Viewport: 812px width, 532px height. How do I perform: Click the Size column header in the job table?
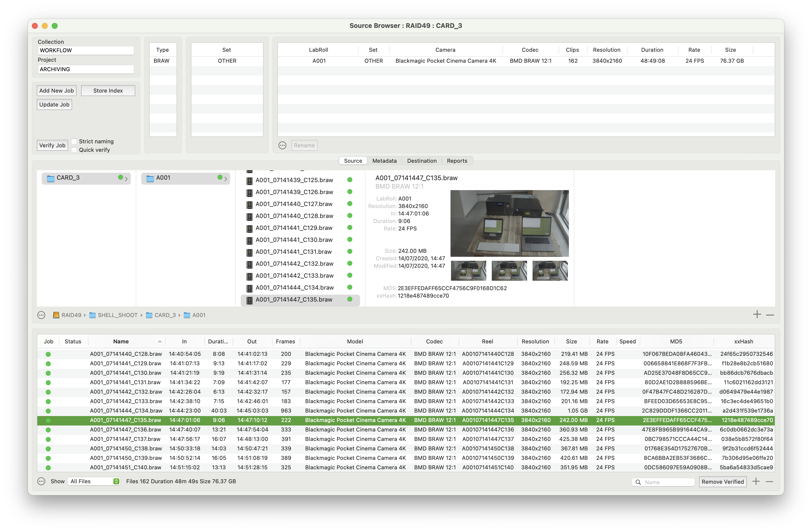pos(572,341)
